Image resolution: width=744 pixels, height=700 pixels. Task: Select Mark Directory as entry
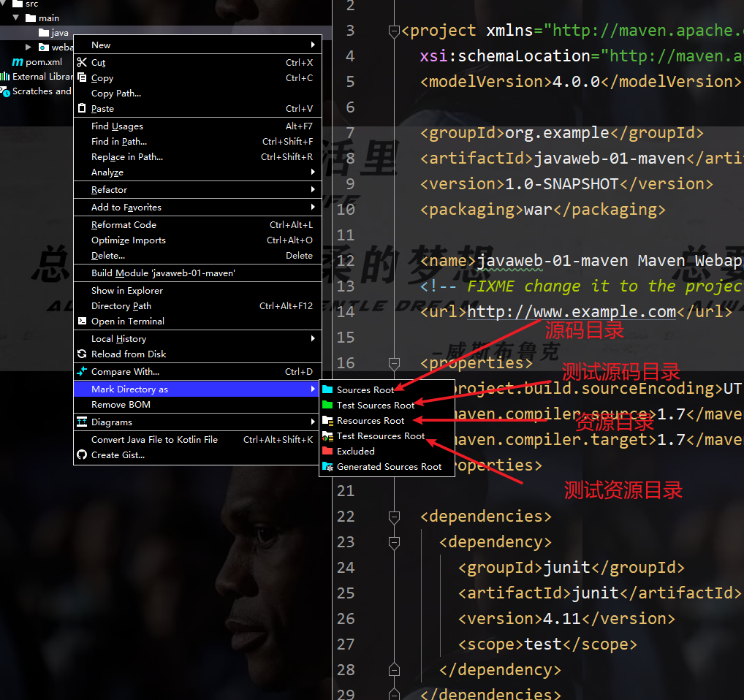point(198,389)
